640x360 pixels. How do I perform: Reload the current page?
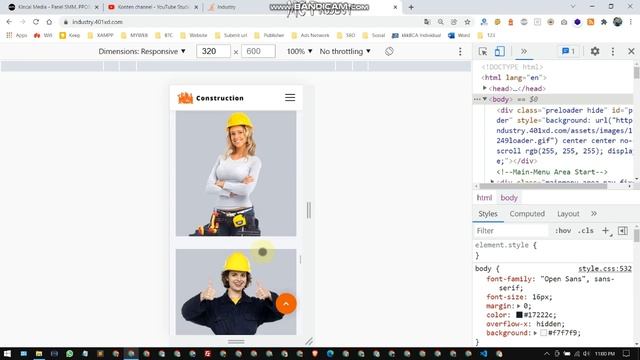pyautogui.click(x=36, y=22)
